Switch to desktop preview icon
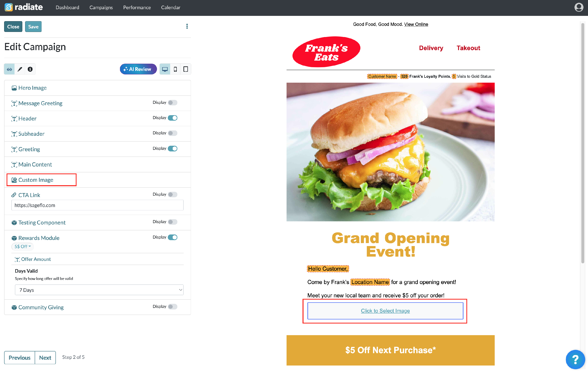588x371 pixels. pos(165,69)
